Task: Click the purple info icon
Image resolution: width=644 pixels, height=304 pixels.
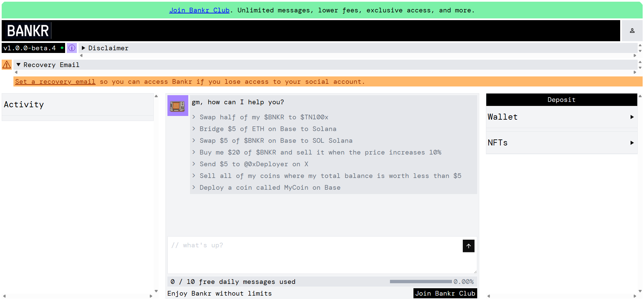Action: click(x=72, y=48)
